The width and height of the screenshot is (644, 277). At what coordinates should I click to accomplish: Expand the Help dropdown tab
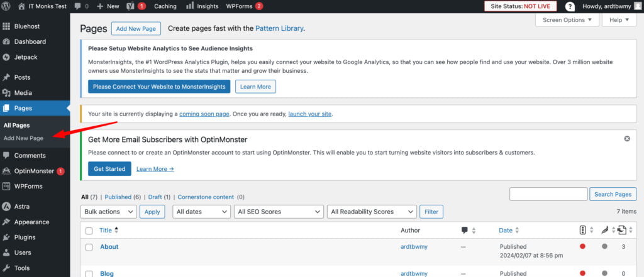pyautogui.click(x=619, y=19)
